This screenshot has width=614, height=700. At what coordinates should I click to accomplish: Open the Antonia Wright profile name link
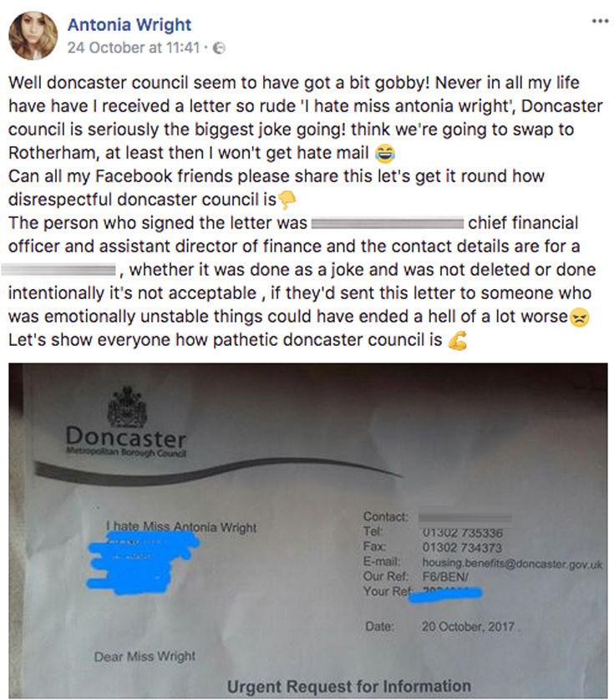tap(129, 25)
